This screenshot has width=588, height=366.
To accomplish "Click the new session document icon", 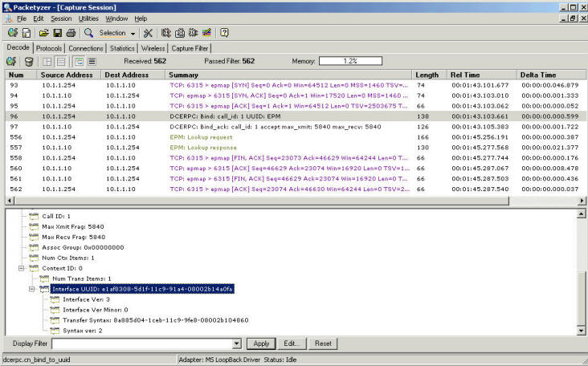I will point(27,33).
